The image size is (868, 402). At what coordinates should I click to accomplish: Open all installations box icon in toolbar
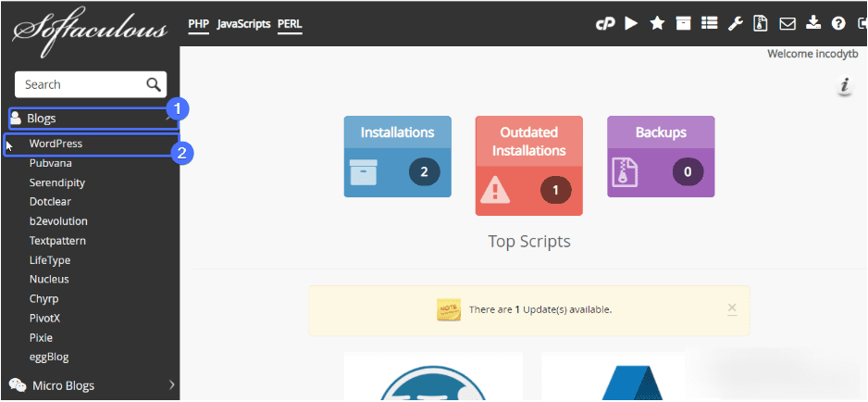[x=684, y=23]
